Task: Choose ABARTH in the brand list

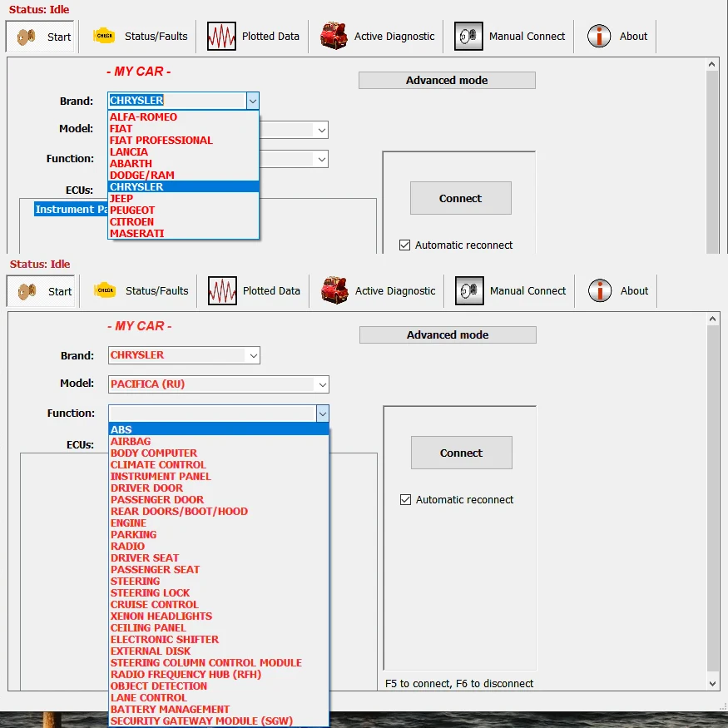Action: pos(183,163)
